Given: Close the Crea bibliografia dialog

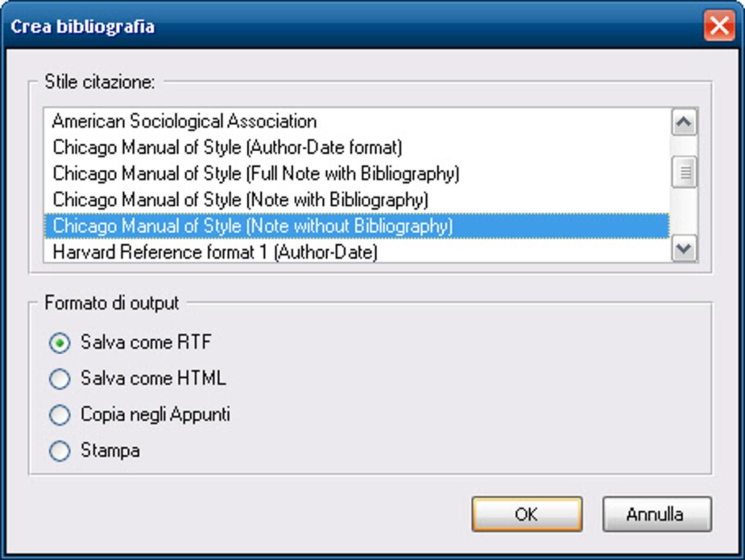Looking at the screenshot, I should click(x=719, y=27).
